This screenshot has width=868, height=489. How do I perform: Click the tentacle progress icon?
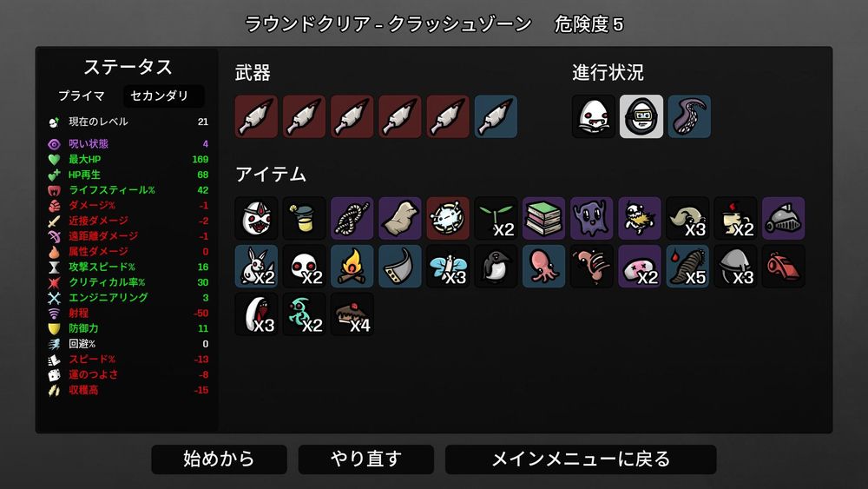tap(689, 116)
